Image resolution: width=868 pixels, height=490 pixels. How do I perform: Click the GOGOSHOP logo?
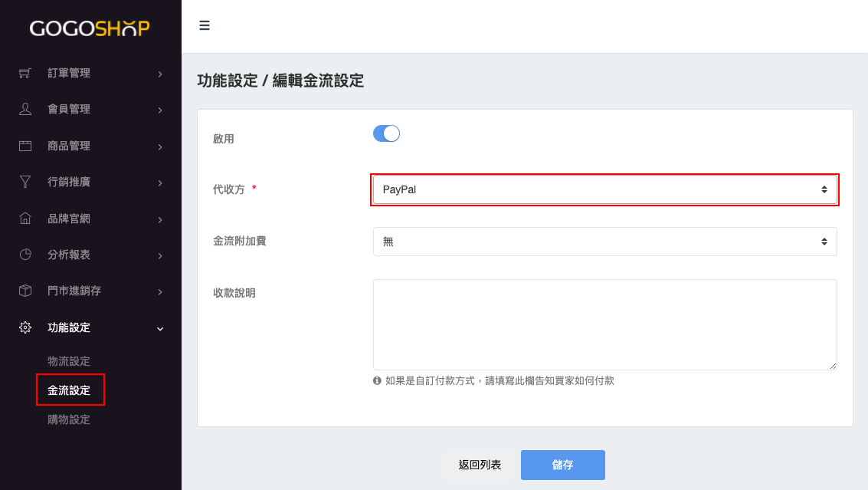(90, 28)
